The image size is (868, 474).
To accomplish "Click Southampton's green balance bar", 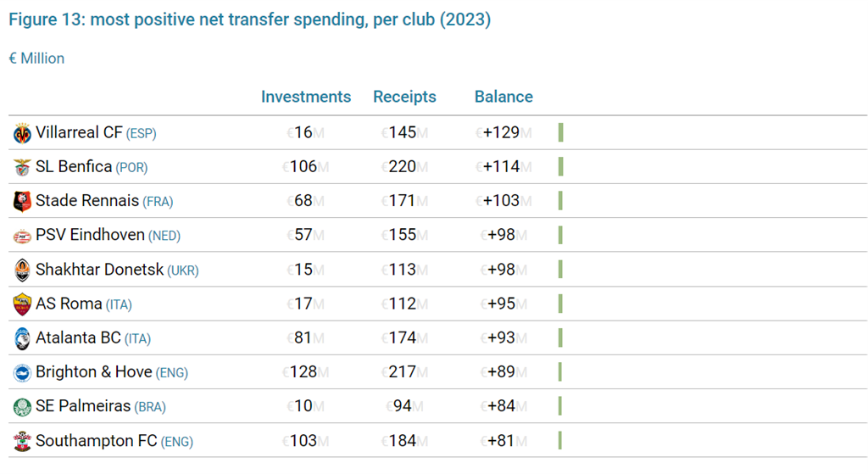I will [x=561, y=440].
